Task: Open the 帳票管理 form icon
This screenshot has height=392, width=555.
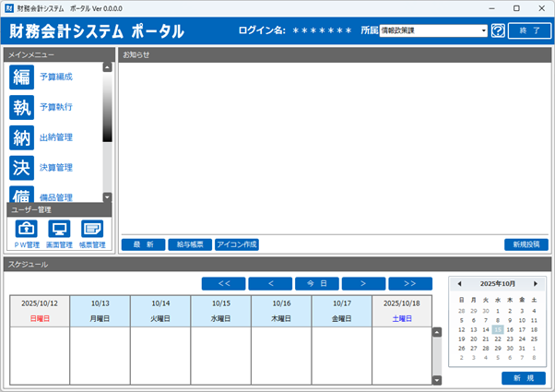Action: [x=91, y=229]
